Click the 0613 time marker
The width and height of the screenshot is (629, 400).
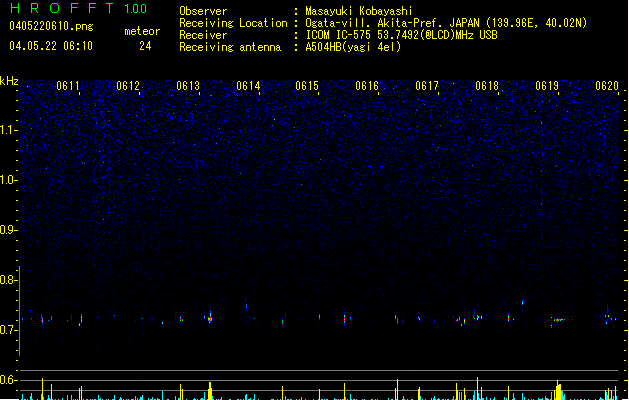click(x=188, y=86)
